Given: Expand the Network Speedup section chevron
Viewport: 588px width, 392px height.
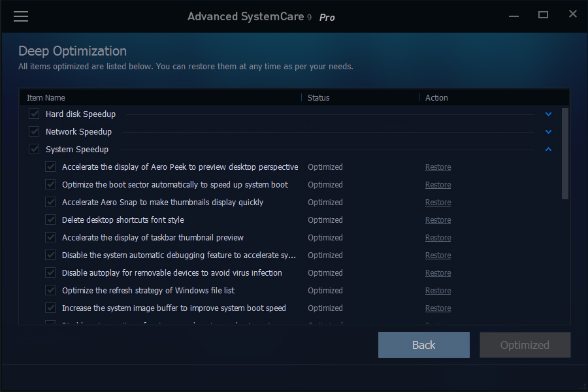Looking at the screenshot, I should 548,132.
